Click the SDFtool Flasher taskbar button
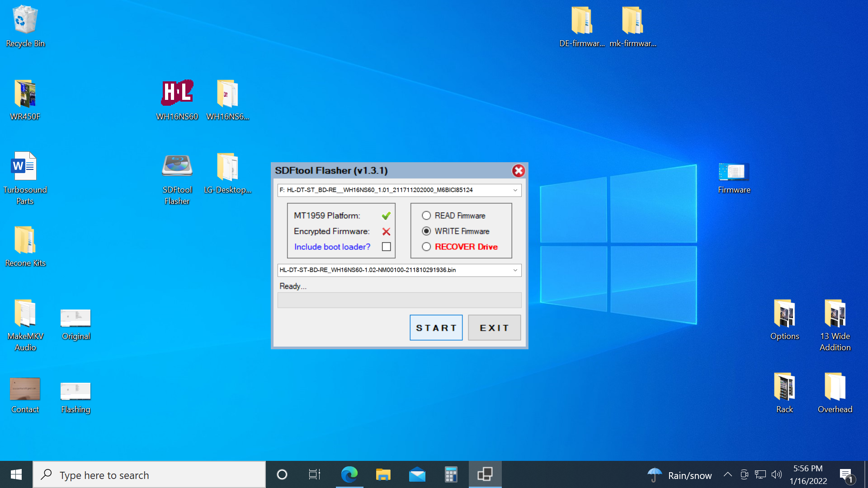Screen dimensions: 868x488 485,474
